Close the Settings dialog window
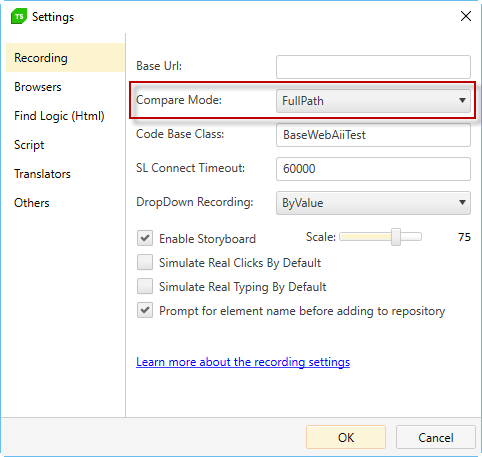The image size is (482, 457). point(466,16)
